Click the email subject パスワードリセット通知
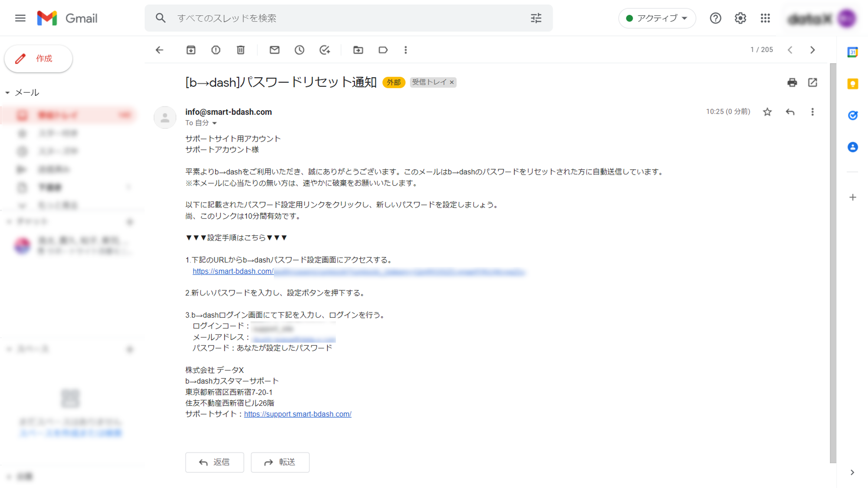Screen dimensions: 868x488 click(x=281, y=82)
